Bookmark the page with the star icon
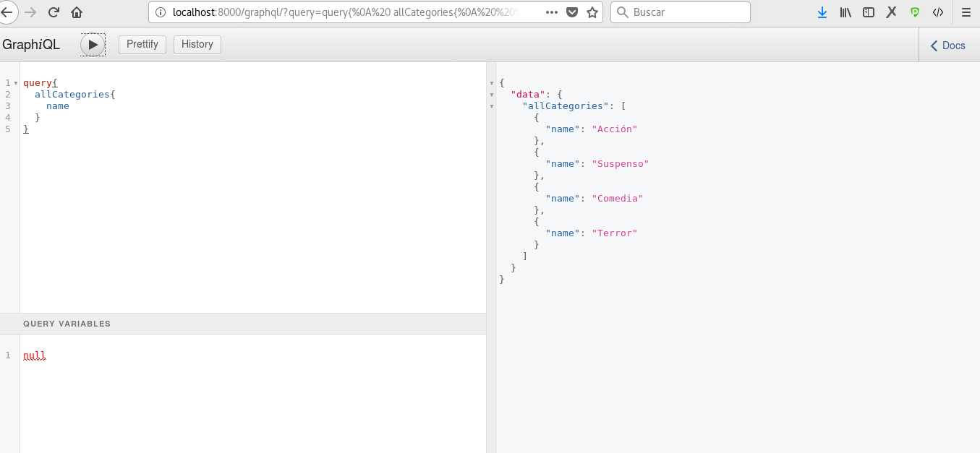 [x=592, y=12]
